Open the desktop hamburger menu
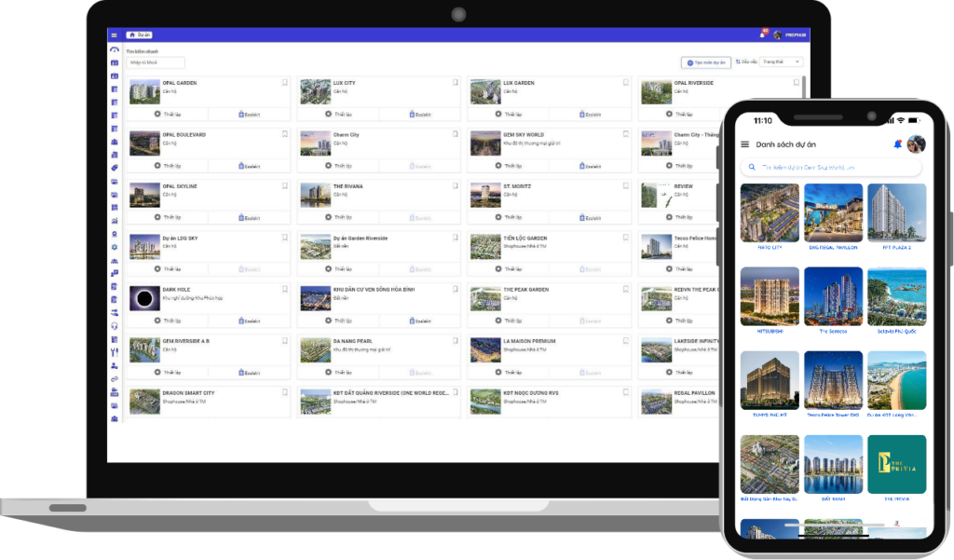Image resolution: width=954 pixels, height=560 pixels. tap(114, 34)
